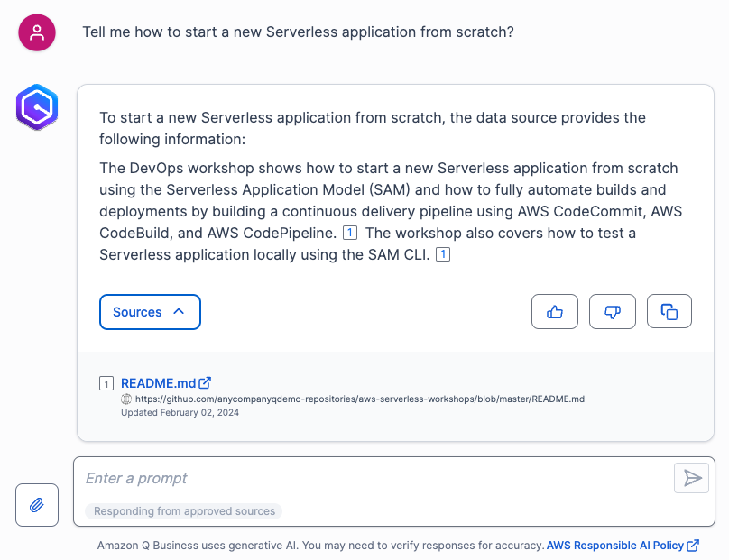
Task: Click the thumbs down feedback icon
Action: point(613,311)
